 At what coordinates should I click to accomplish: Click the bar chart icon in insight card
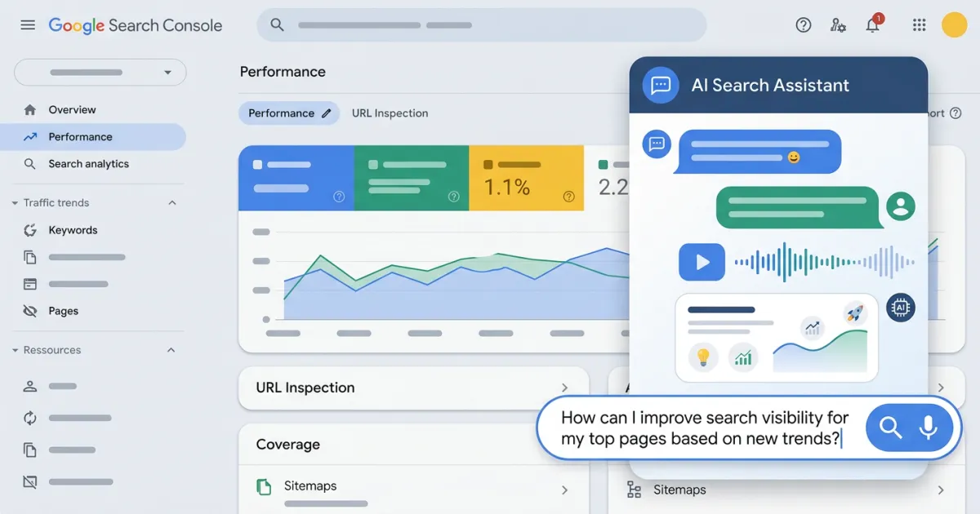(743, 357)
